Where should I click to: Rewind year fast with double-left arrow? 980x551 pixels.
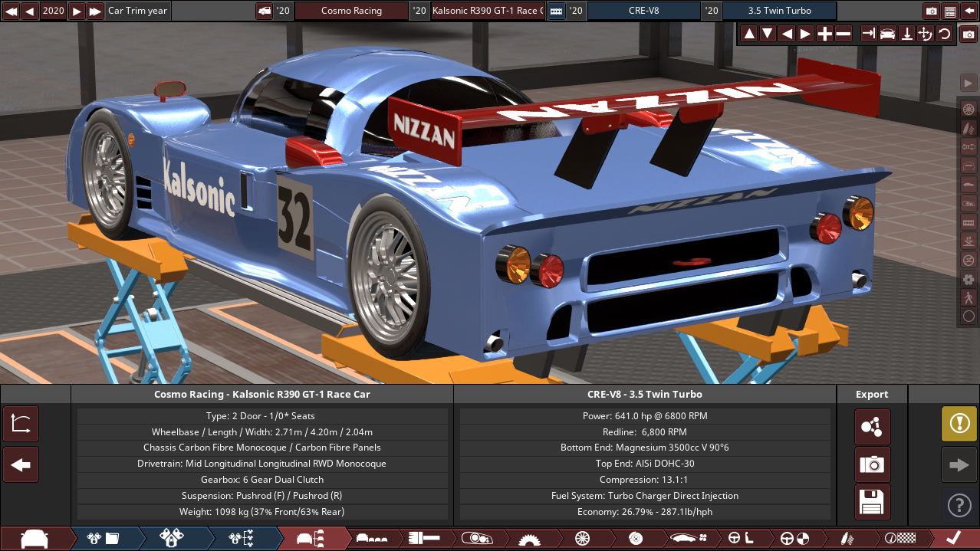point(11,11)
